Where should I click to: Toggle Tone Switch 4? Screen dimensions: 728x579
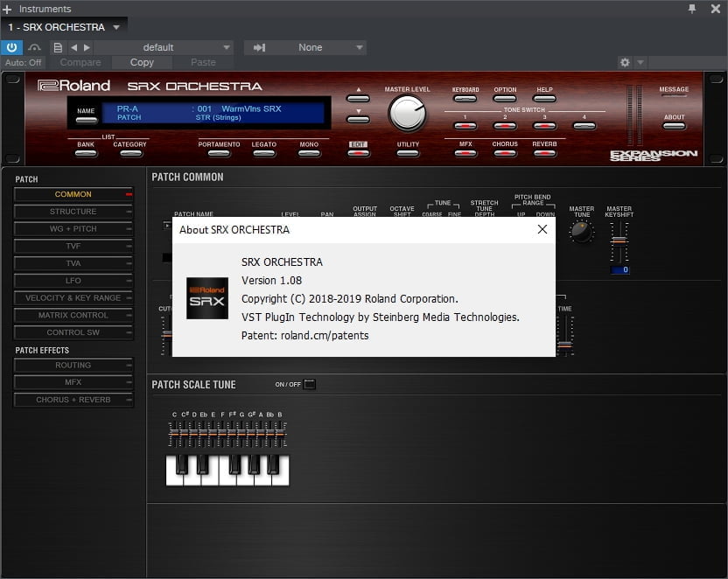click(584, 126)
